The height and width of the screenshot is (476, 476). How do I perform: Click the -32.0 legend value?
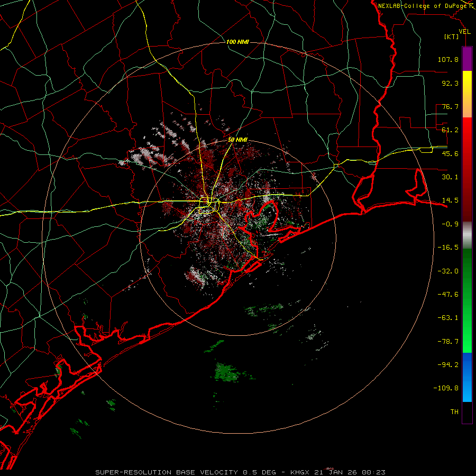point(448,271)
